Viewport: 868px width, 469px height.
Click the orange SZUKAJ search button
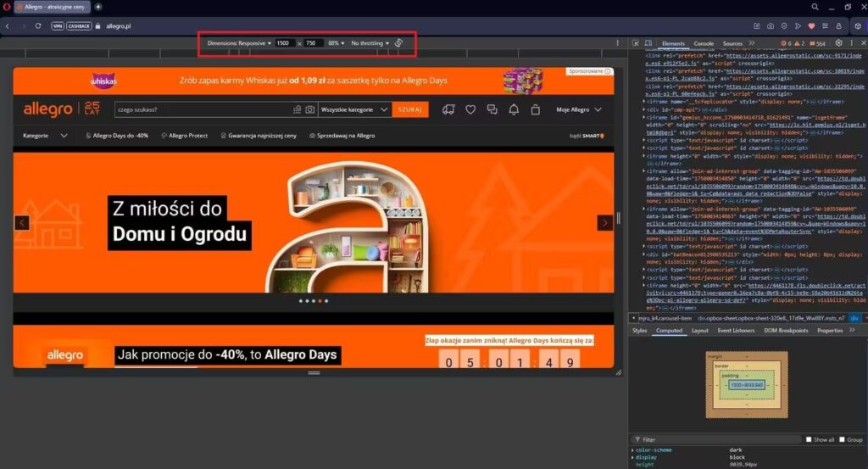pos(409,109)
